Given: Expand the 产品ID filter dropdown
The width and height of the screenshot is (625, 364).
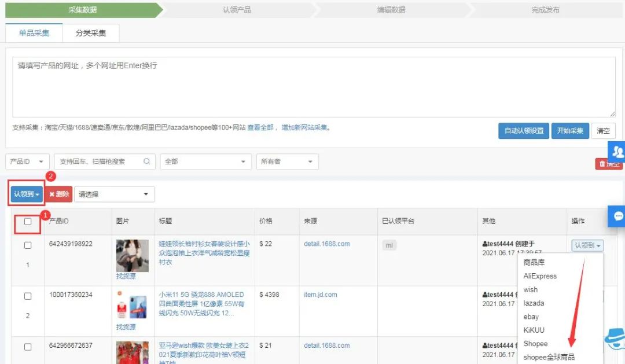Looking at the screenshot, I should click(x=27, y=161).
